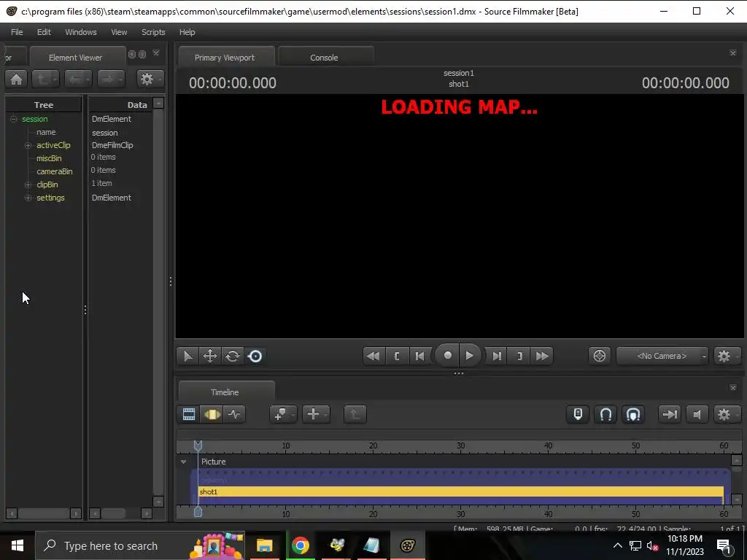
Task: Open the Edit menu
Action: (x=44, y=32)
